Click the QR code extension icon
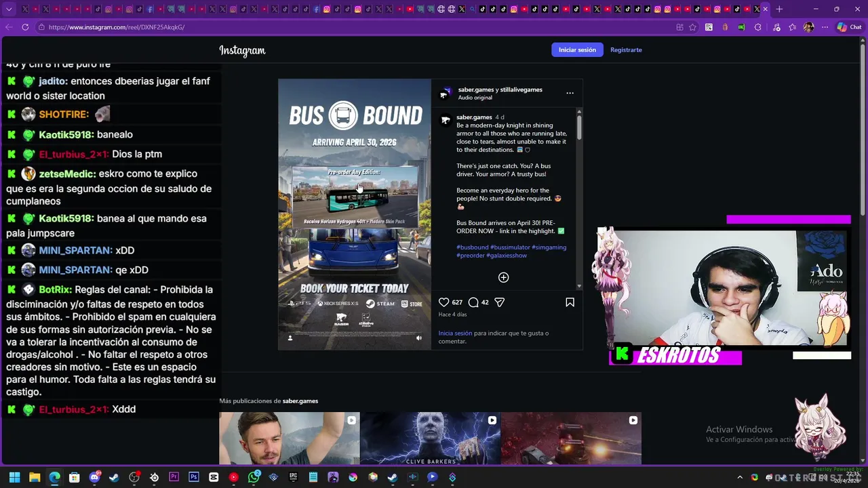 pyautogui.click(x=709, y=27)
